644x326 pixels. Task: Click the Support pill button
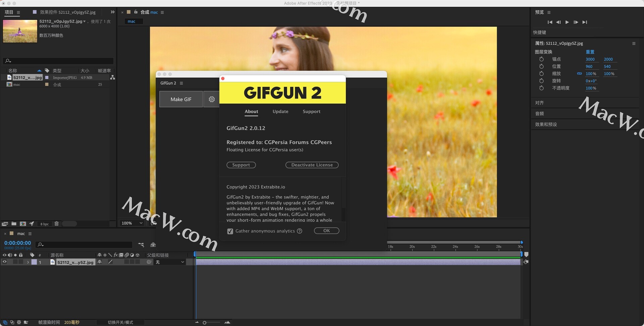point(241,165)
